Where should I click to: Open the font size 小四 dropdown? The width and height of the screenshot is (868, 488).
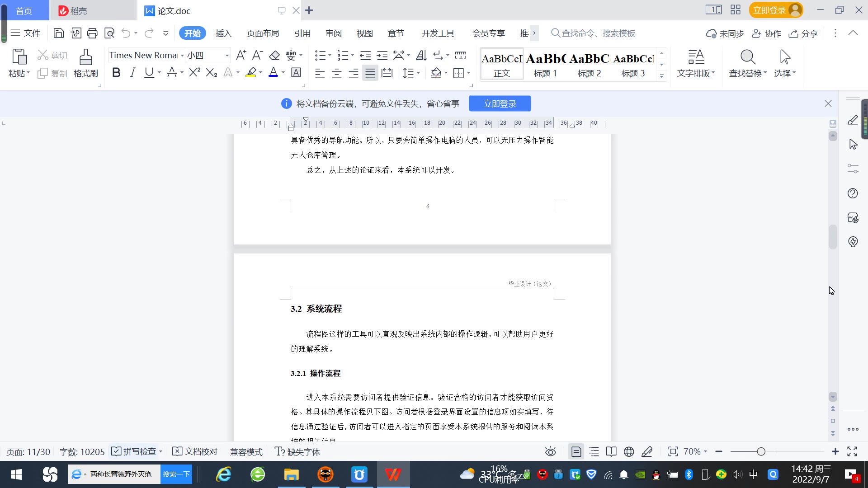pyautogui.click(x=227, y=55)
